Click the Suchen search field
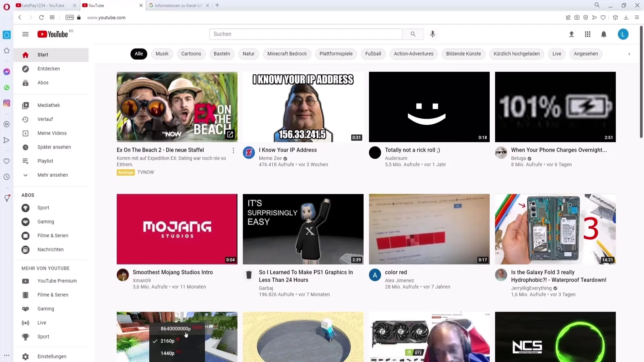Screen dimensions: 644x362 [x=306, y=34]
